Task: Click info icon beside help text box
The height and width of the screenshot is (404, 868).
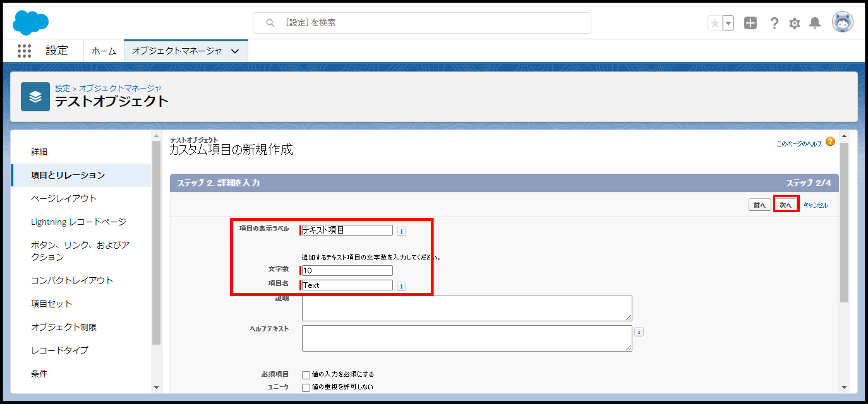Action: pos(638,332)
